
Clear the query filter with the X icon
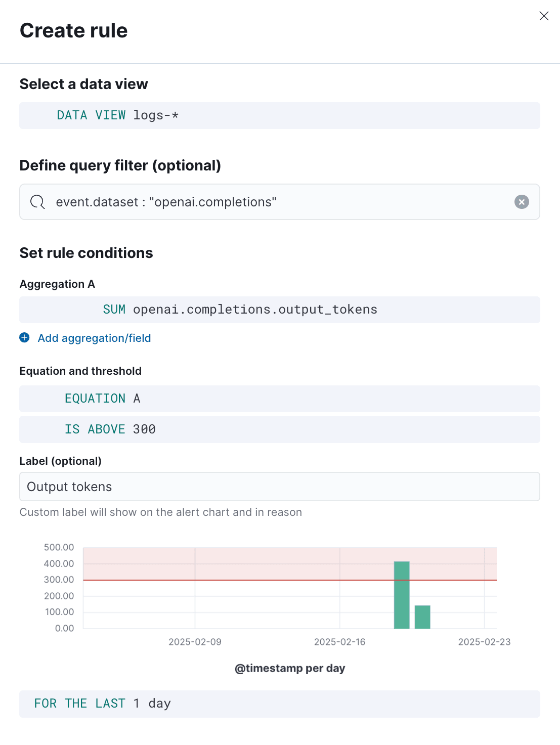(x=522, y=202)
